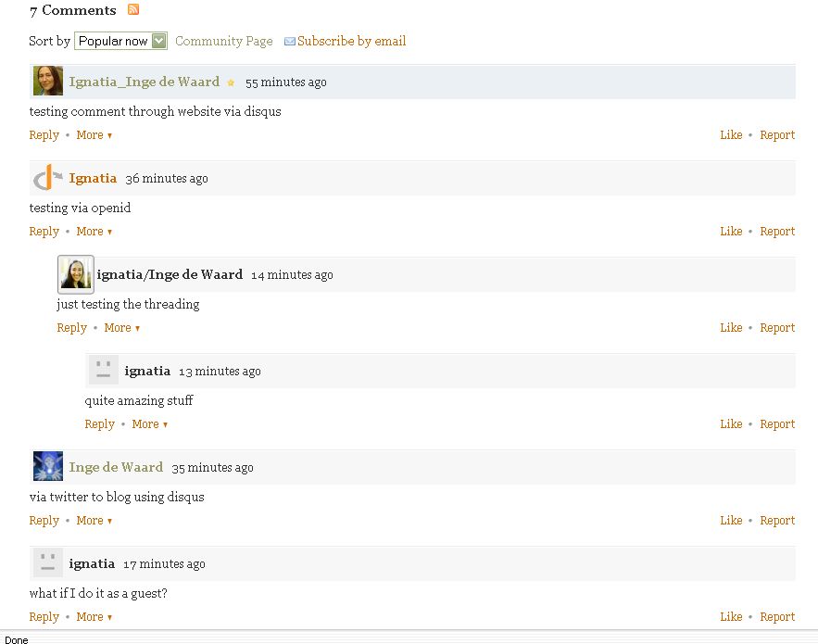818x644 pixels.
Task: Click the ignatia/Inge de Waard profile photo
Action: click(x=76, y=274)
